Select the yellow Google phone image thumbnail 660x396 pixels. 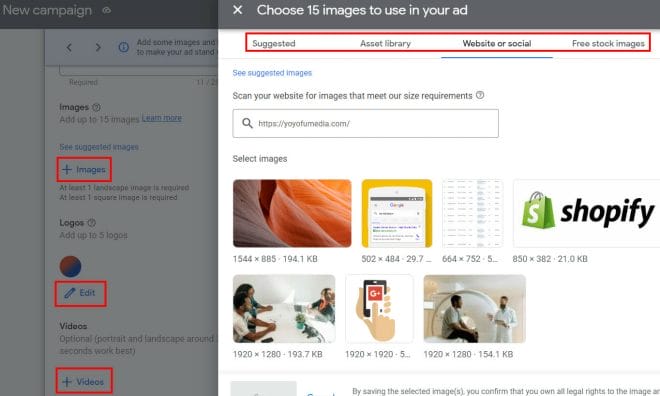coord(397,213)
